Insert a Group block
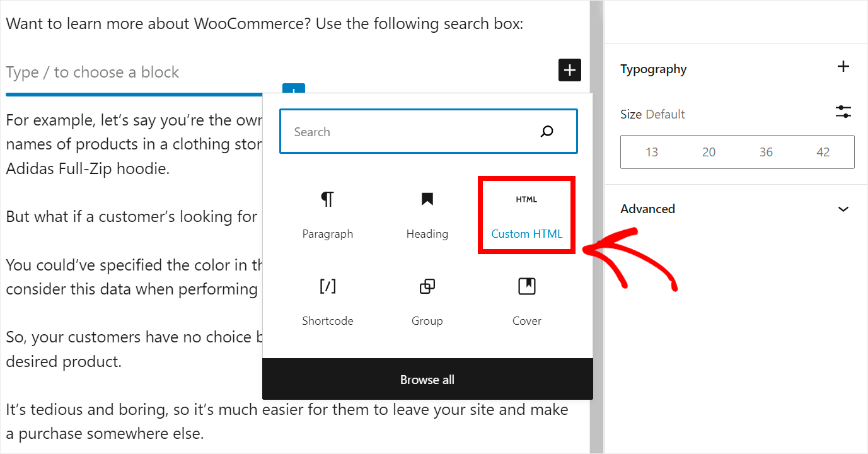Viewport: 868px width, 454px height. point(427,303)
